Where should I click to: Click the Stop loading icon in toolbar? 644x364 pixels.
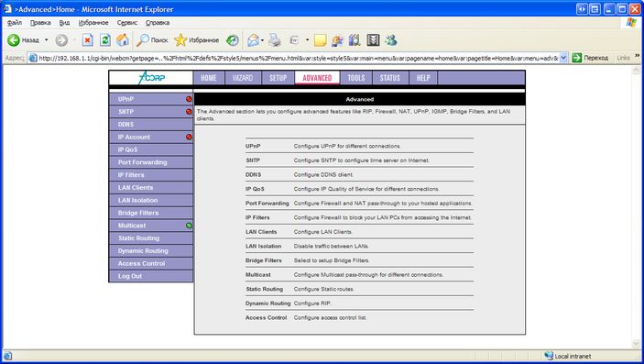point(87,40)
